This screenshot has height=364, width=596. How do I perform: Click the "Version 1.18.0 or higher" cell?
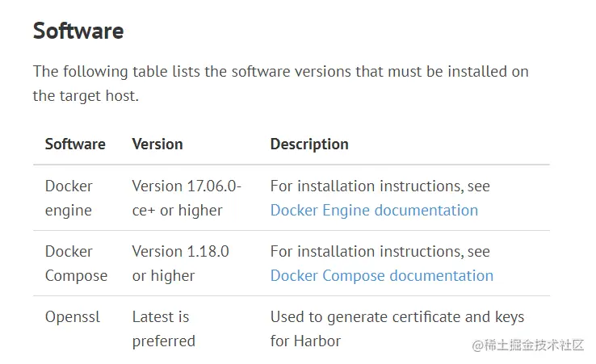[180, 263]
